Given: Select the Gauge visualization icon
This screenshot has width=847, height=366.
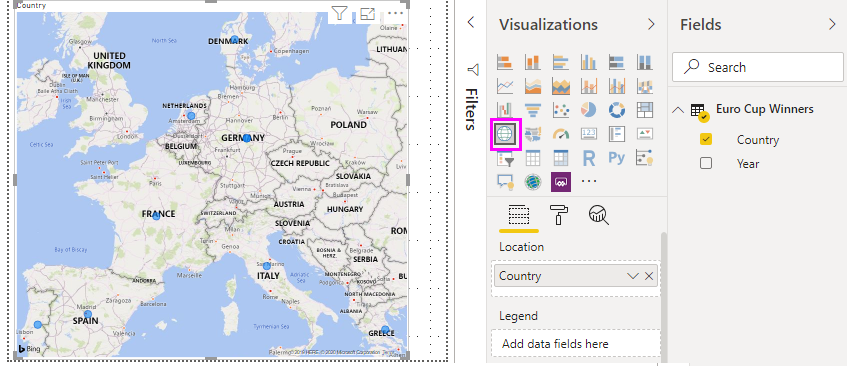Looking at the screenshot, I should (561, 134).
